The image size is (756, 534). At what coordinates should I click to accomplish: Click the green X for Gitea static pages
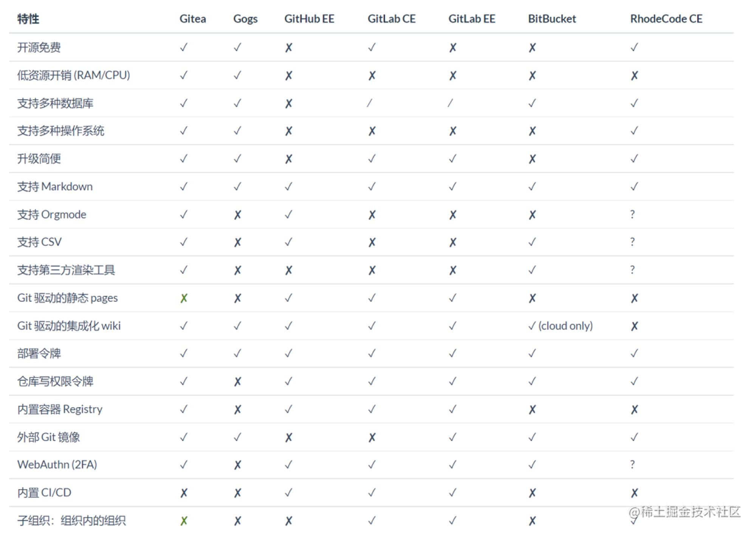(x=184, y=298)
